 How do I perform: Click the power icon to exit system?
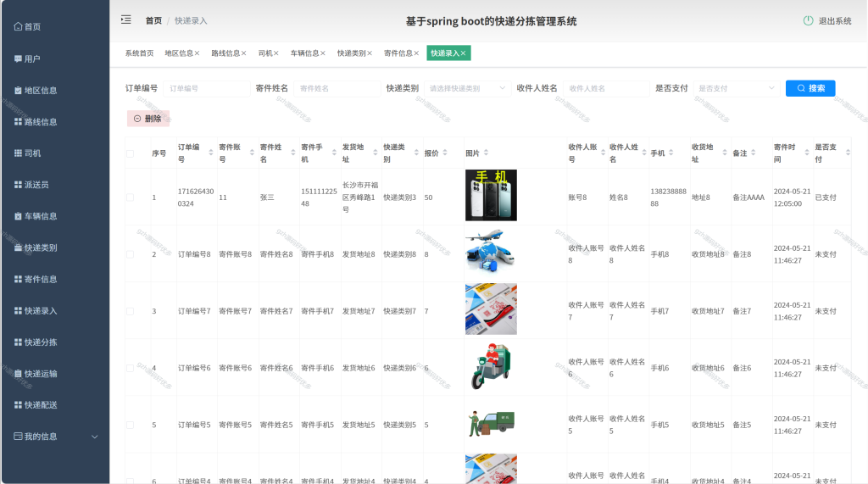tap(808, 20)
